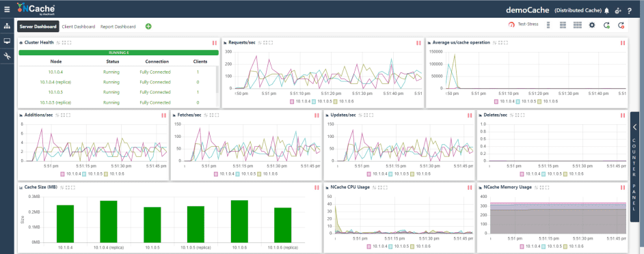
Task: Open the cache settings gears icon in header
Action: 618,10
